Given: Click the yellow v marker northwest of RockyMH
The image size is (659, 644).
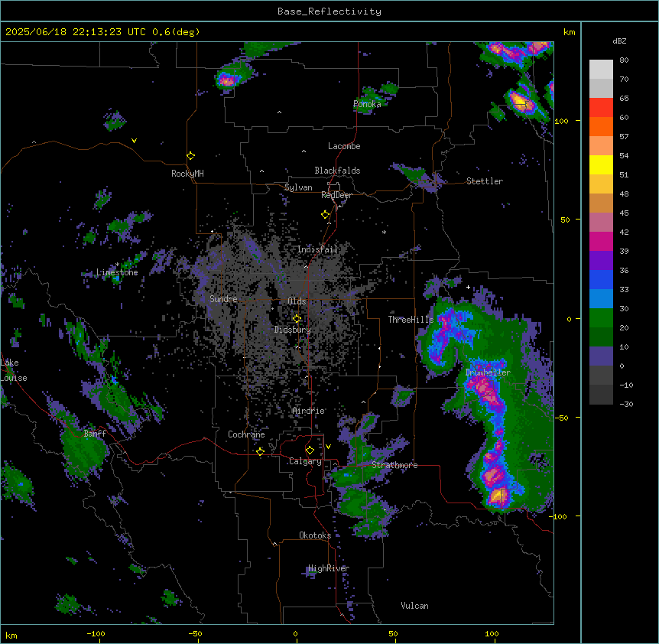Looking at the screenshot, I should 134,141.
